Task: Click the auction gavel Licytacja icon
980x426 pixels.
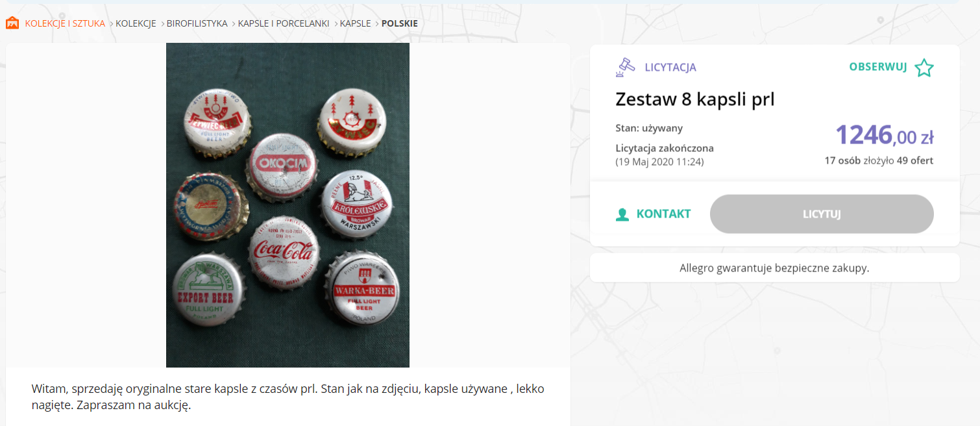Action: coord(626,67)
